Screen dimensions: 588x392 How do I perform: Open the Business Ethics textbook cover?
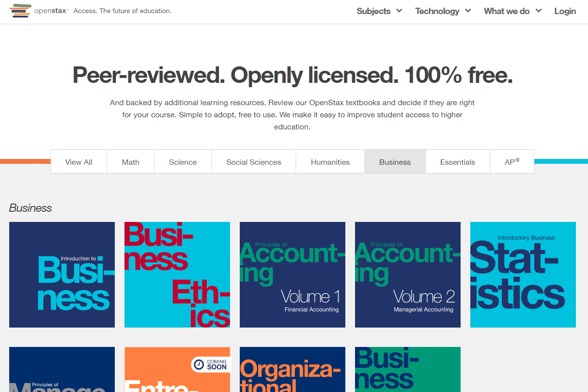point(177,274)
